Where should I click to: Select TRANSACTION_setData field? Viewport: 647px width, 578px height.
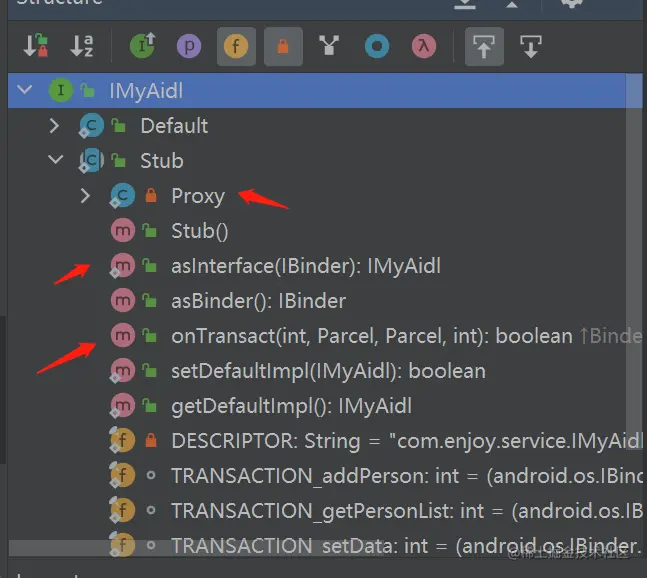tap(325, 545)
